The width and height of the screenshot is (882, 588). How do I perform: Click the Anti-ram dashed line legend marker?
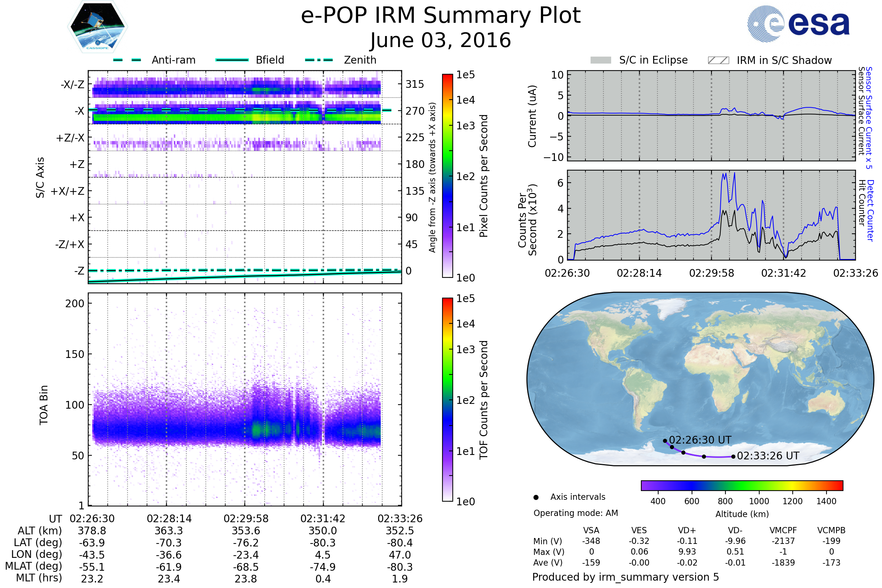click(127, 60)
